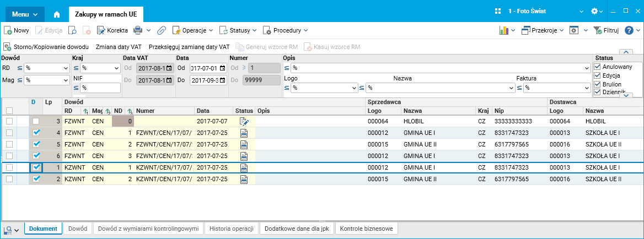Screen dimensions: 644x239
Task: Open the Historia operacji tab
Action: 232,229
